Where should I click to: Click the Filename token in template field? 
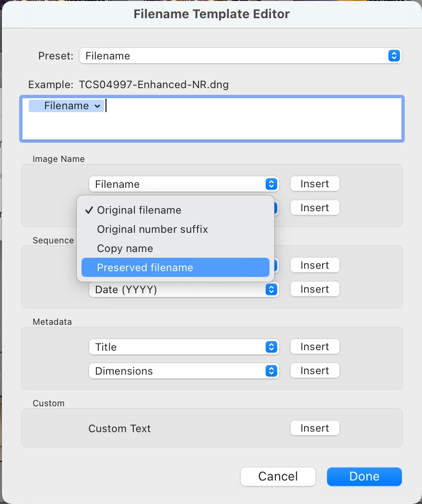(x=66, y=106)
